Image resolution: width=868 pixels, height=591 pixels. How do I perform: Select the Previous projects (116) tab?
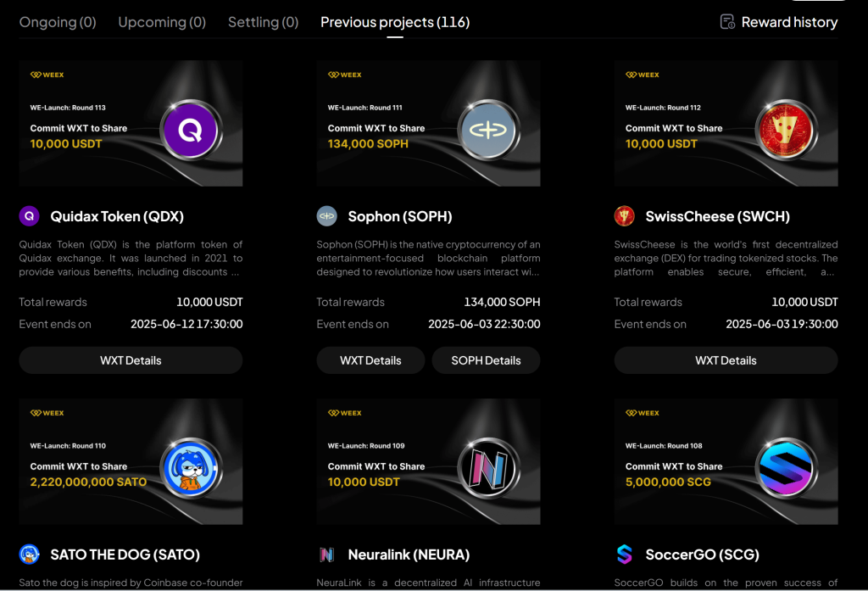395,22
